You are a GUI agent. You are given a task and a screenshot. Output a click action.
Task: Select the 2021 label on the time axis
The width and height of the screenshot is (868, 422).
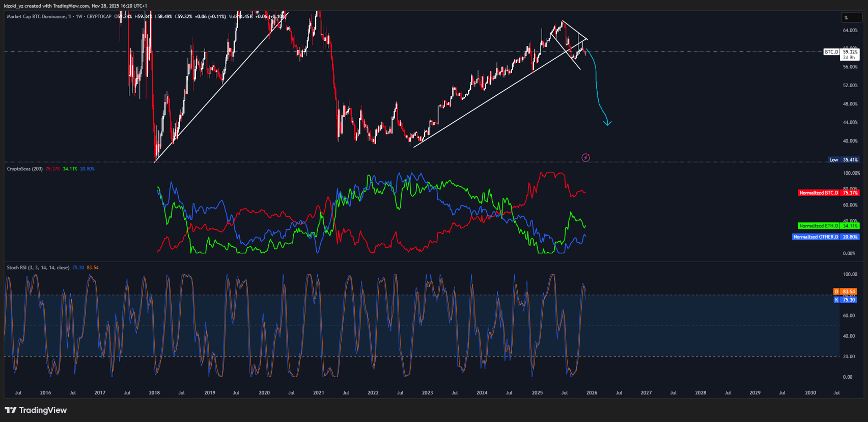[x=318, y=393]
